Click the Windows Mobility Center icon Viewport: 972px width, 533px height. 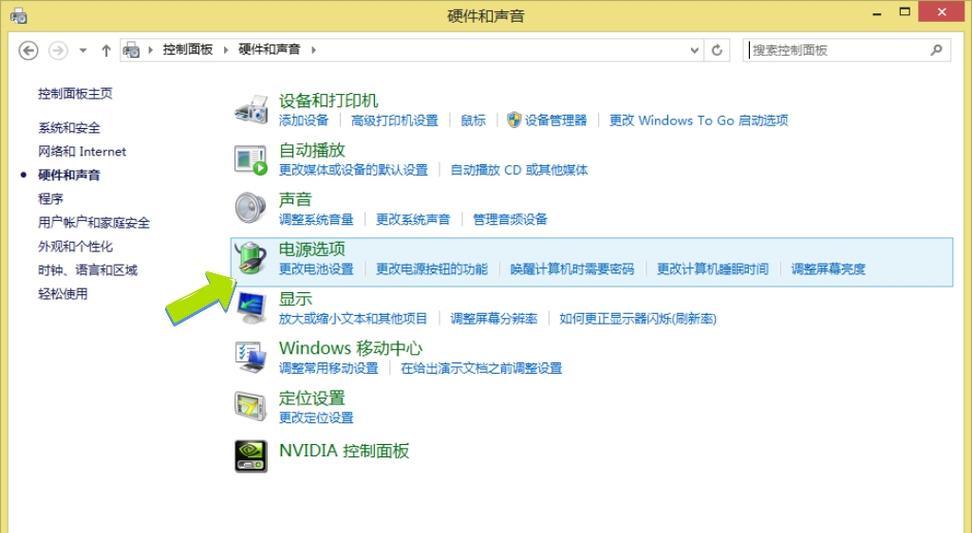pyautogui.click(x=251, y=358)
